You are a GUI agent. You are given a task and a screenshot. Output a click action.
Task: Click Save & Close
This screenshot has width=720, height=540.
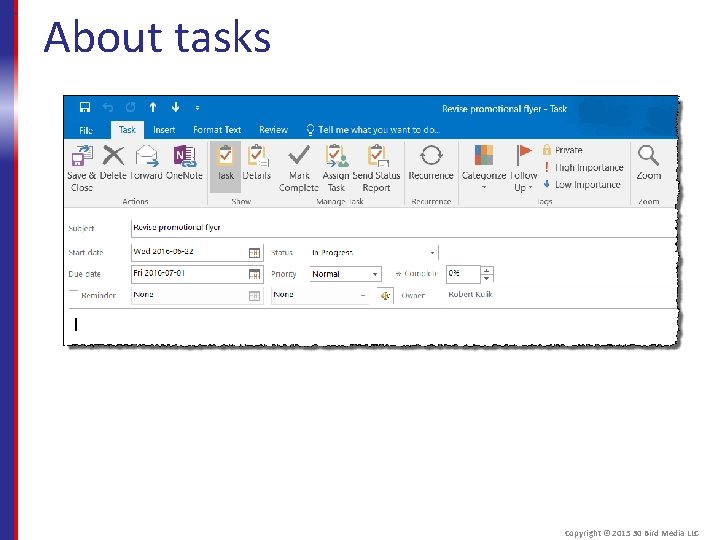(82, 168)
